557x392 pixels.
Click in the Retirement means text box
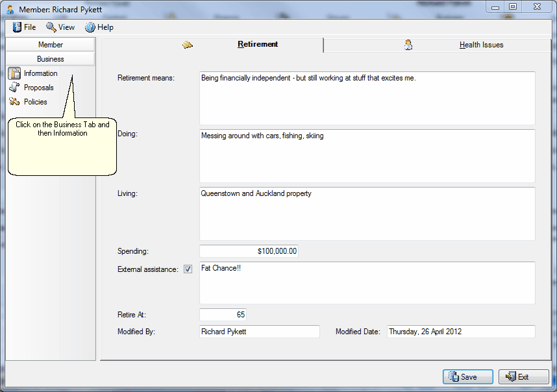(367, 99)
